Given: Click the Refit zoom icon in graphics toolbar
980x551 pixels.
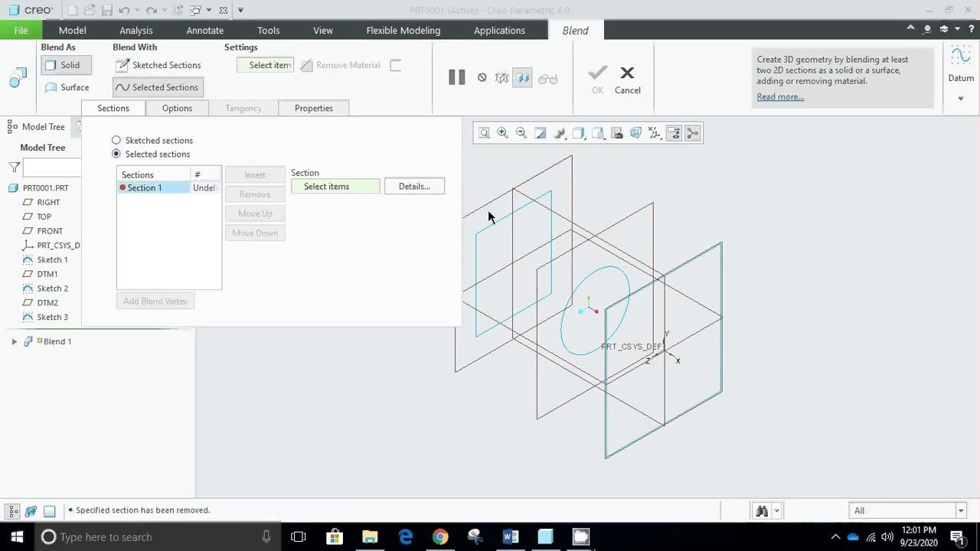Looking at the screenshot, I should (x=484, y=133).
